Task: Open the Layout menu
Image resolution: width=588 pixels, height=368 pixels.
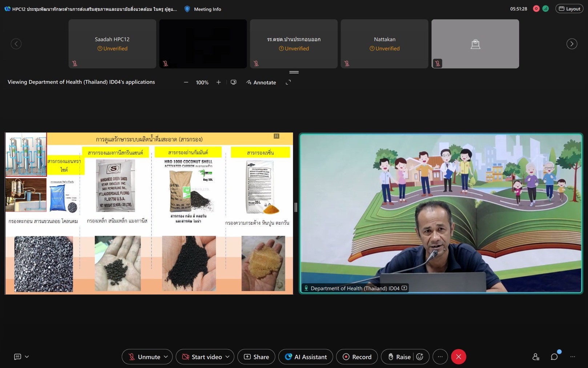Action: point(569,9)
